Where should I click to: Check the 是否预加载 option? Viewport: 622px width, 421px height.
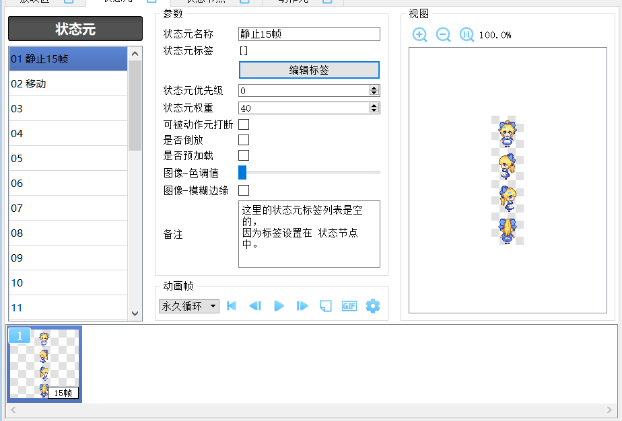coord(243,156)
